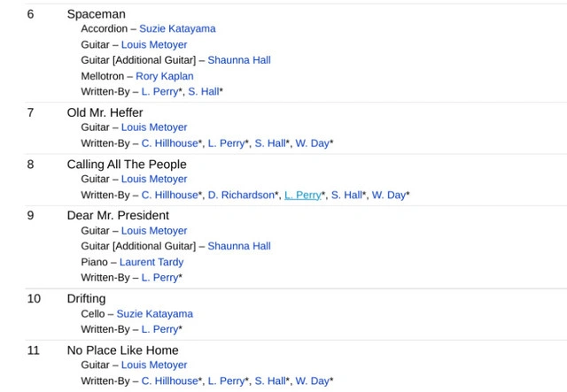Click the Dear Mr. President track title
This screenshot has width=567, height=392.
(118, 215)
